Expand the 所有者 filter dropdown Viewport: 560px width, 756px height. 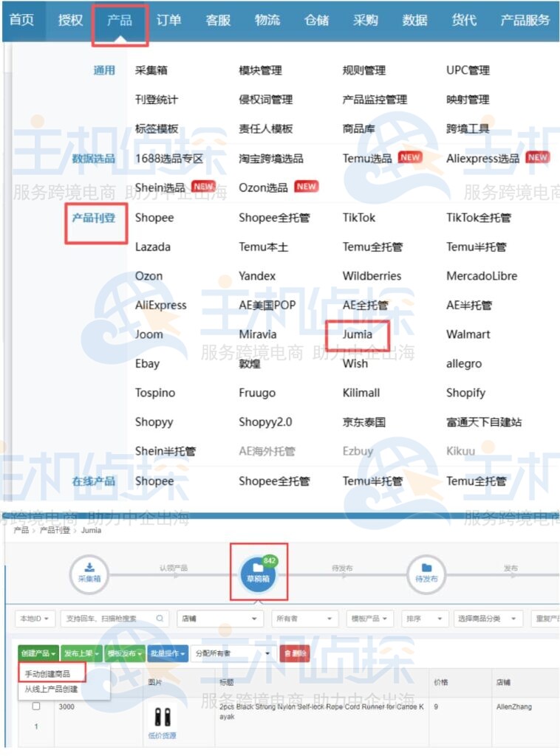click(x=304, y=619)
